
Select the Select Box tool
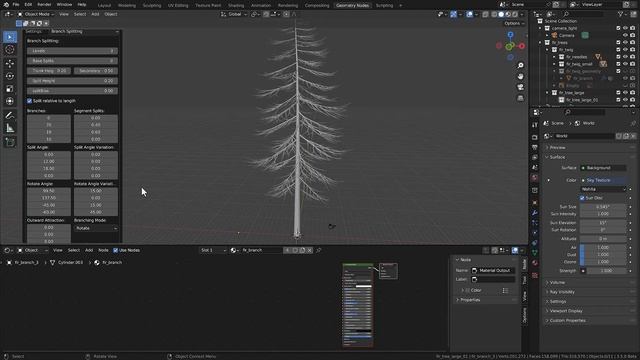[10, 37]
